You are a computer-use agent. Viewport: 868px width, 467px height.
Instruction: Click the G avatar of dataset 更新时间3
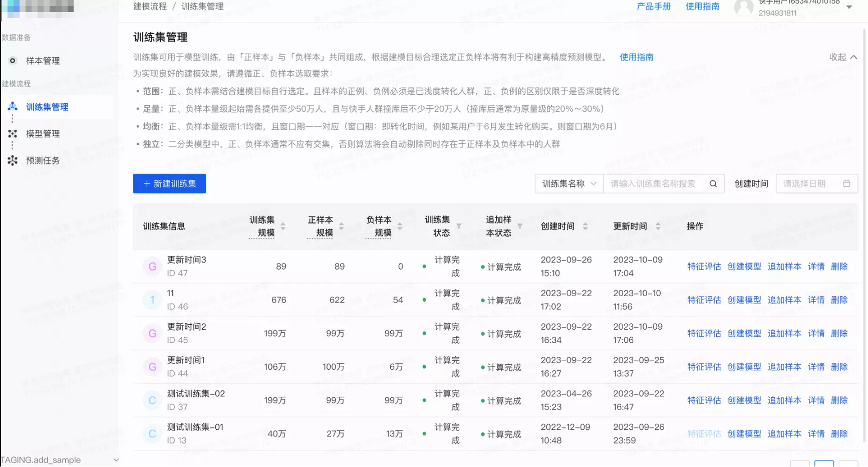click(152, 266)
